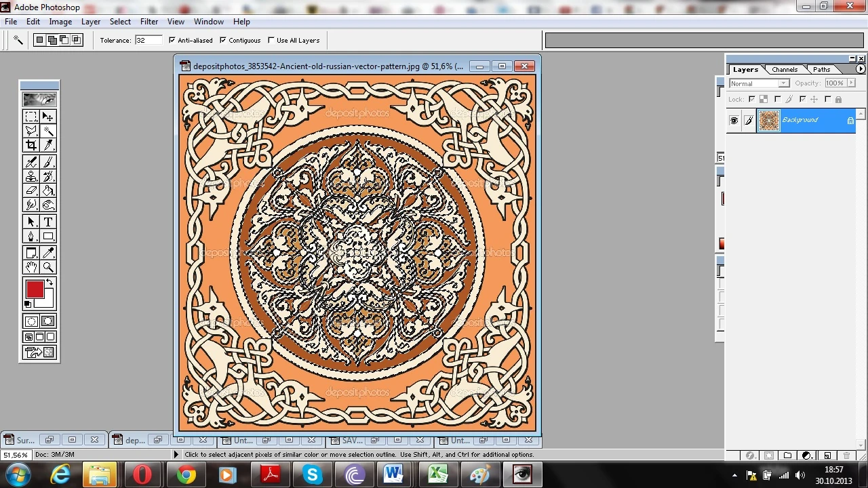The width and height of the screenshot is (868, 488).
Task: Uncheck the Contiguous option
Action: [223, 41]
